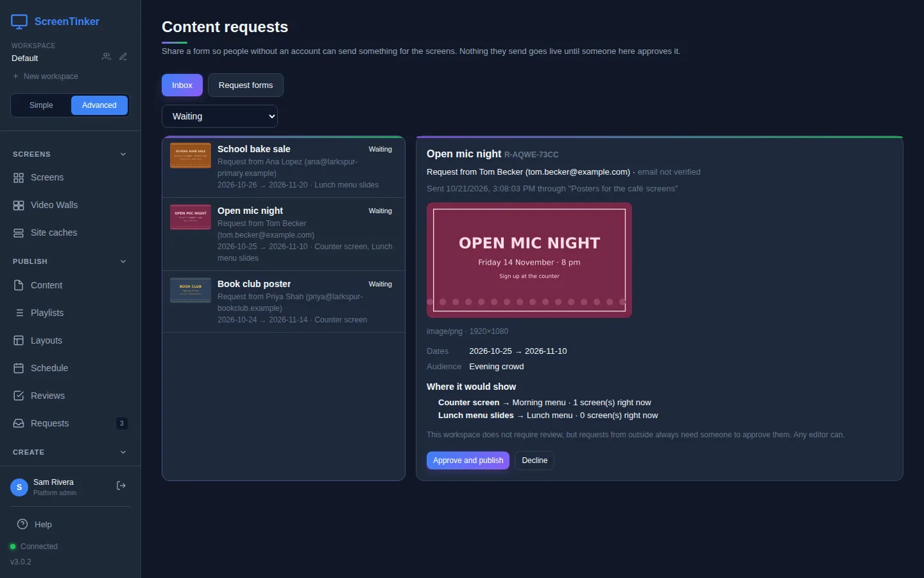The width and height of the screenshot is (924, 578).
Task: Click Approve and publish button
Action: click(468, 460)
